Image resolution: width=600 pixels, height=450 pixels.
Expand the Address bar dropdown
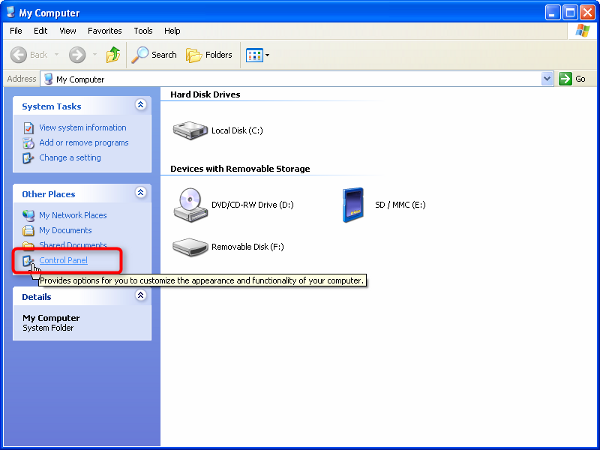coord(547,79)
